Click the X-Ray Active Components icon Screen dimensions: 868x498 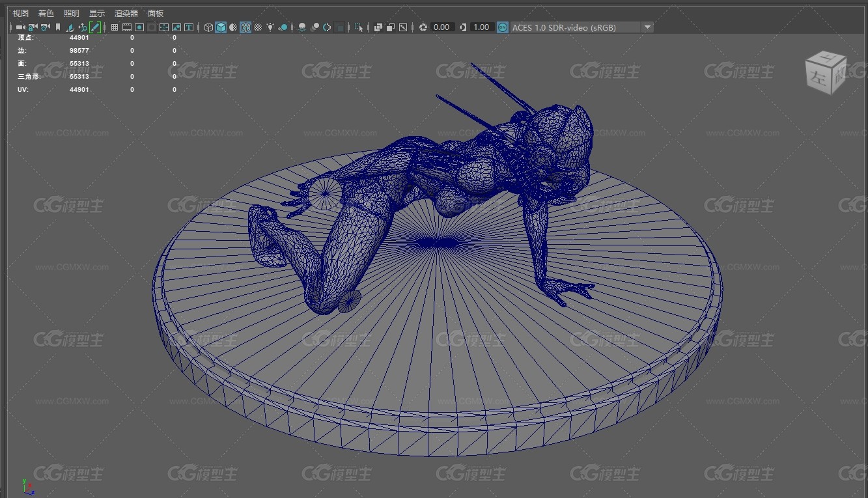pos(390,27)
